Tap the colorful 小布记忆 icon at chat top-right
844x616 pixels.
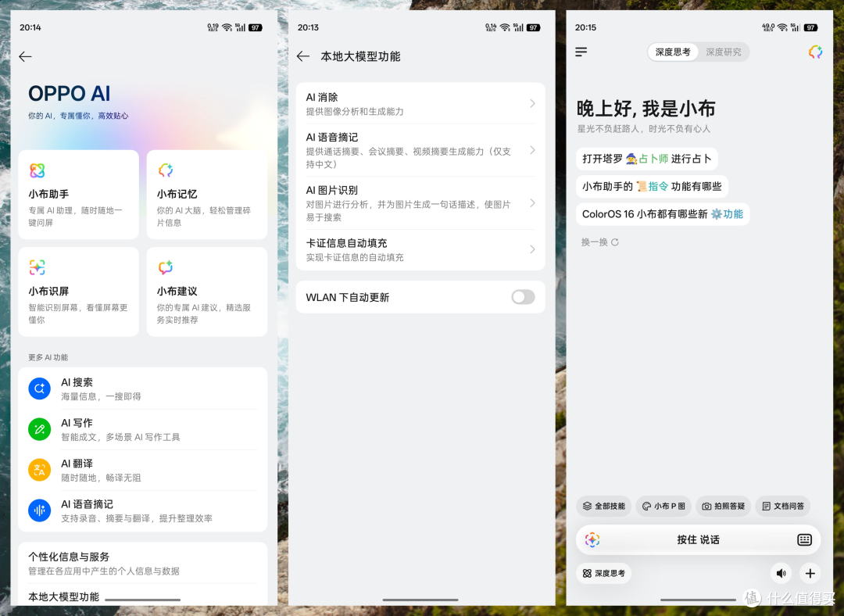815,52
